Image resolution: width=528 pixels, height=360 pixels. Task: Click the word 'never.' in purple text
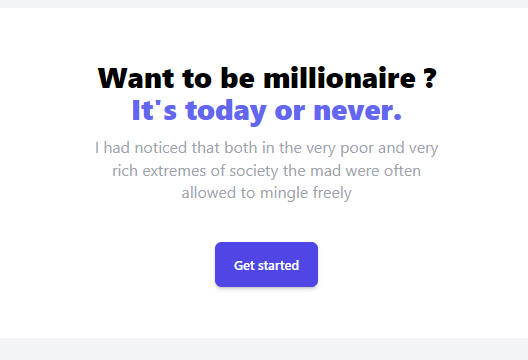tap(358, 111)
